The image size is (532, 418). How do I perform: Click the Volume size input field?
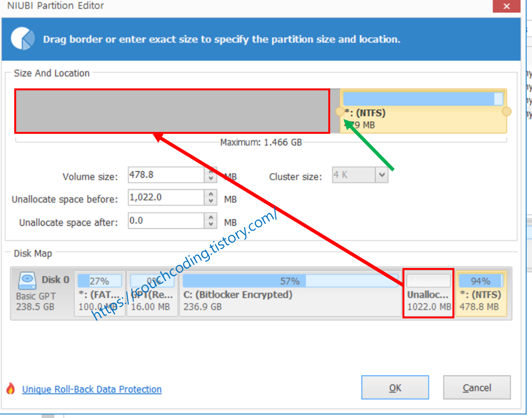tap(166, 175)
